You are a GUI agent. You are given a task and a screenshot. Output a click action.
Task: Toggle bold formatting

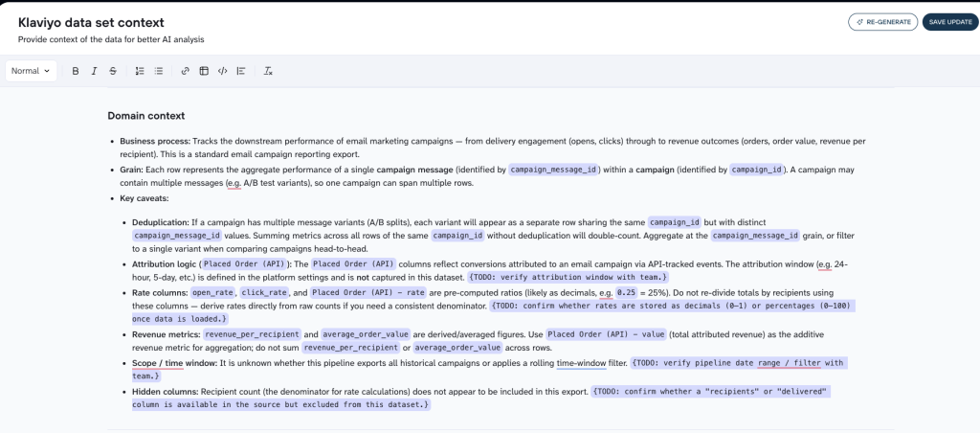click(76, 71)
